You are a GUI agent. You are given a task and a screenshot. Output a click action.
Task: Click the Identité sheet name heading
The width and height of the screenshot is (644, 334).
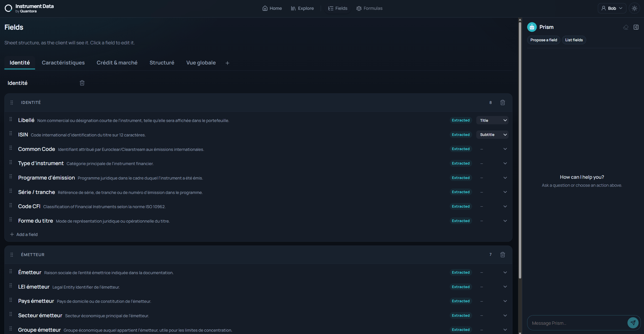pos(18,83)
